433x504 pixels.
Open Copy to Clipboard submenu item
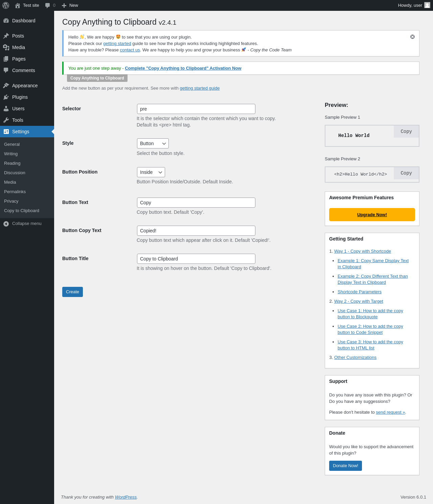22,210
